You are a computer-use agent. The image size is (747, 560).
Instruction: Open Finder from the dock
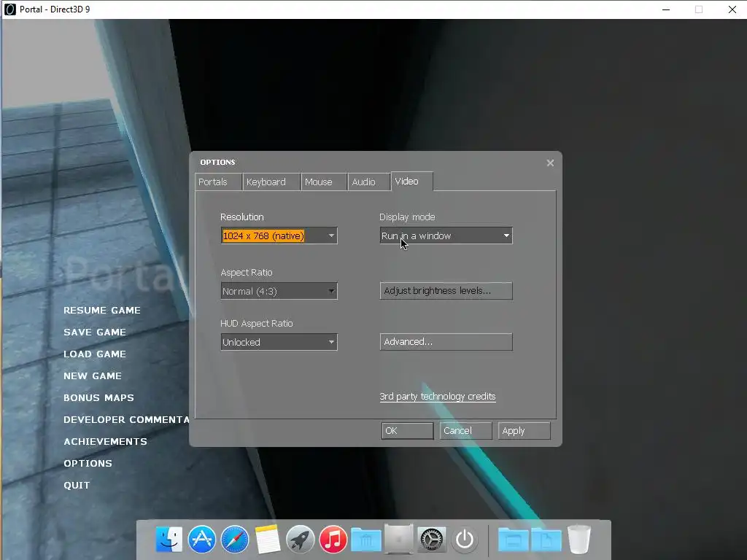[x=169, y=540]
